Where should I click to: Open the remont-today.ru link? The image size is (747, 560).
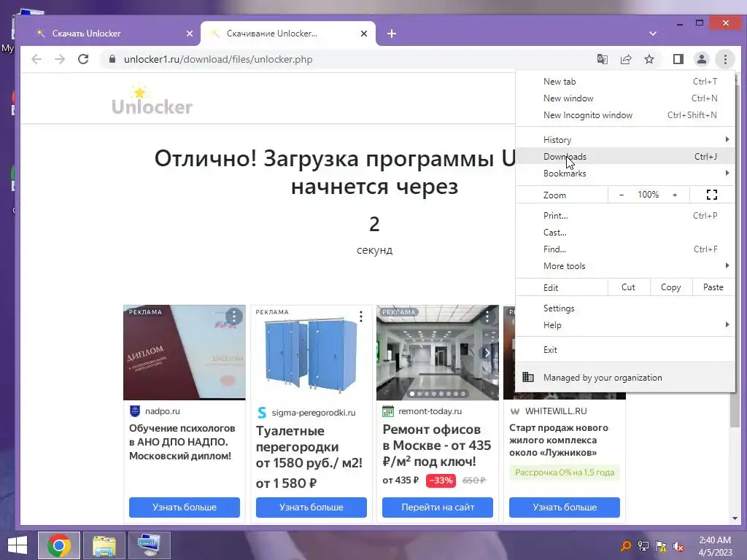(x=430, y=411)
